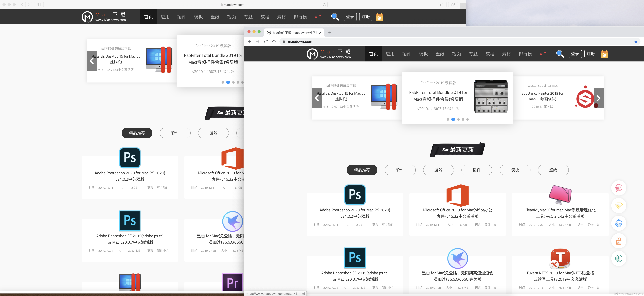Select the 模板 filter pill
The height and width of the screenshot is (296, 644).
pyautogui.click(x=515, y=170)
